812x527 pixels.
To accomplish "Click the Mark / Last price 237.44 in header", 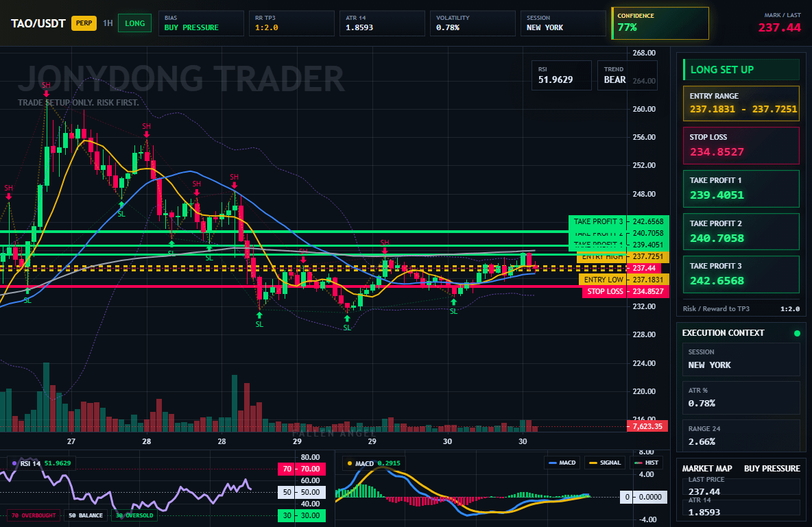I will coord(779,27).
